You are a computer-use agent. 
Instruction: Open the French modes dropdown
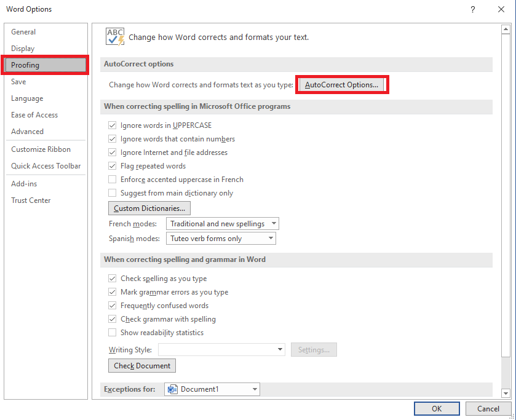223,224
